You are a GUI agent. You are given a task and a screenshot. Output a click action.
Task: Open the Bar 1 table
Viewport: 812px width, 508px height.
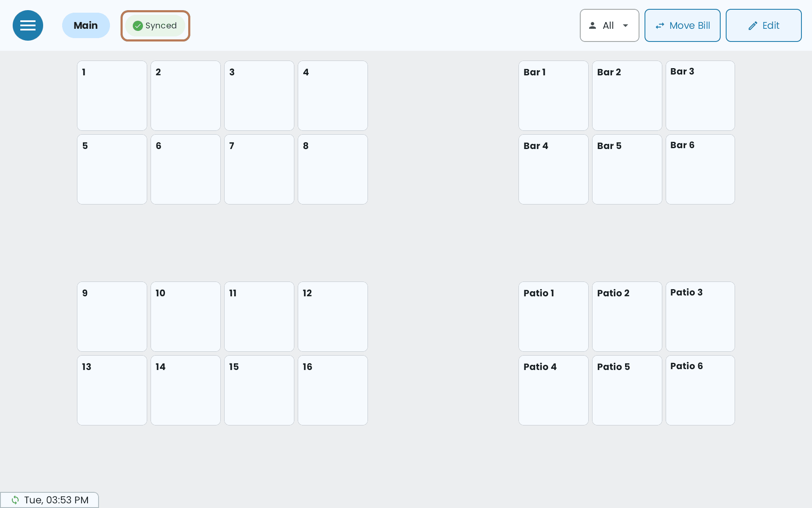(554, 96)
